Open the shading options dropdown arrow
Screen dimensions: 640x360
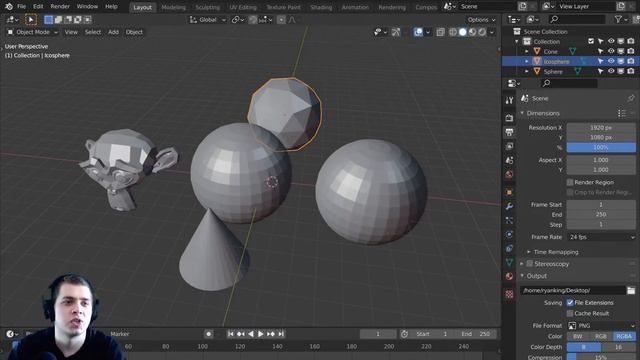tap(492, 32)
